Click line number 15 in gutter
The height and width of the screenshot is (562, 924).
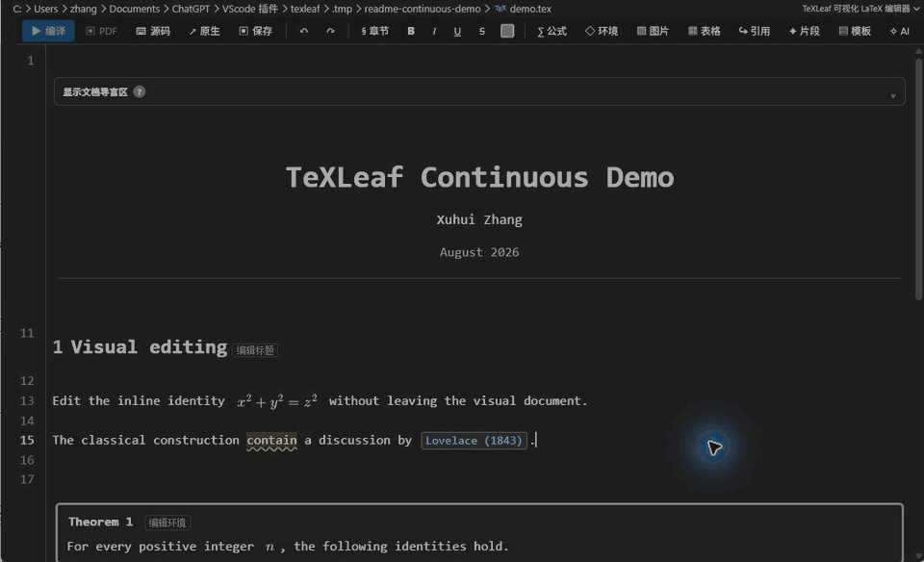click(27, 440)
